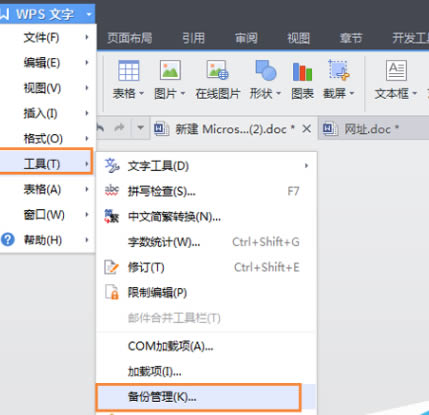Click the 文本框 text box icon
Viewport: 429px width, 415px height.
pos(396,70)
